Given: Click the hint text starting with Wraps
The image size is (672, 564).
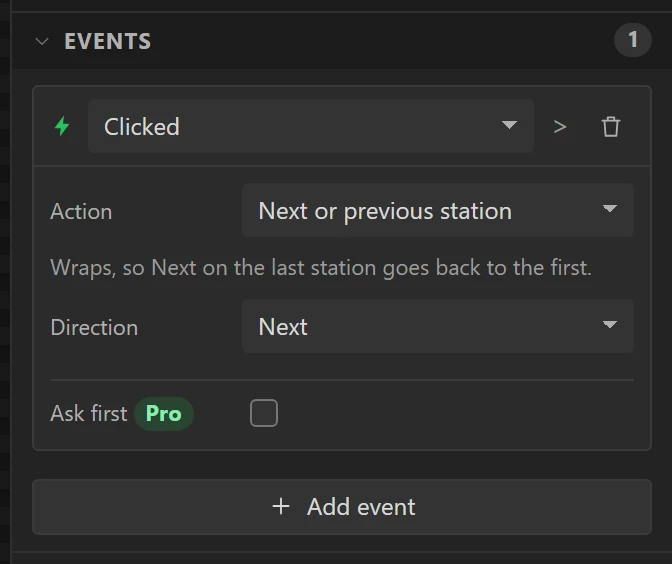Looking at the screenshot, I should 321,268.
